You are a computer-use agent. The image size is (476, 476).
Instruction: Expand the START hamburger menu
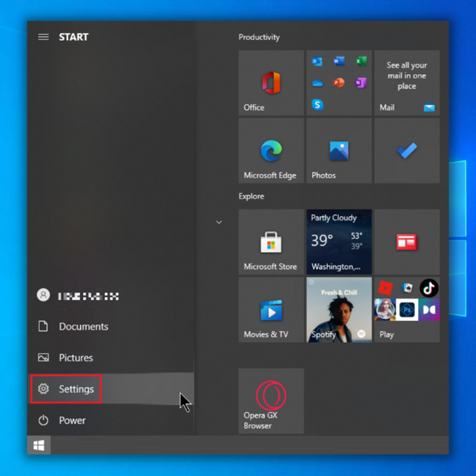pos(43,37)
